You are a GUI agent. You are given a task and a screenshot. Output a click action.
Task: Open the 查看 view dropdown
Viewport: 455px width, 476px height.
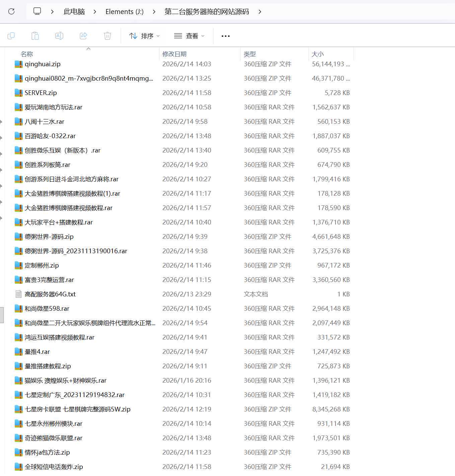coord(189,36)
